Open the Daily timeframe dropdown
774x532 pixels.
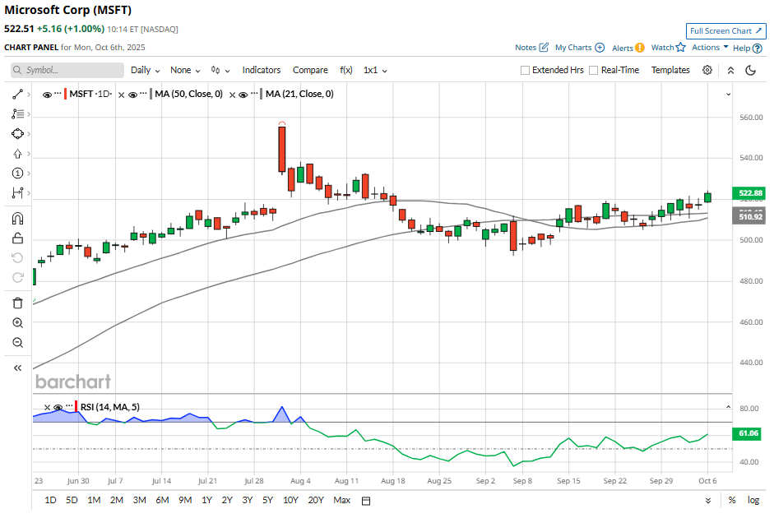click(145, 71)
